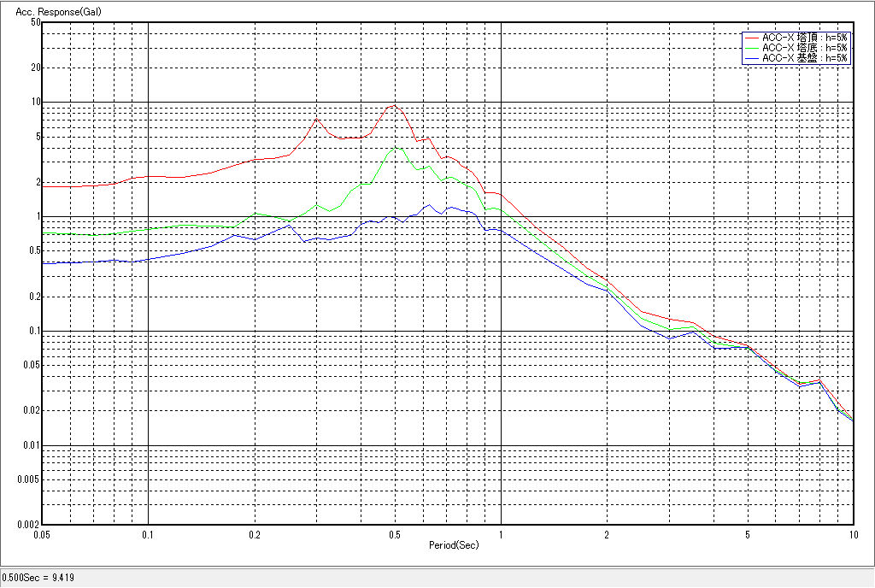Click the 2 label on the period axis
Image resolution: width=875 pixels, height=588 pixels.
pos(607,535)
